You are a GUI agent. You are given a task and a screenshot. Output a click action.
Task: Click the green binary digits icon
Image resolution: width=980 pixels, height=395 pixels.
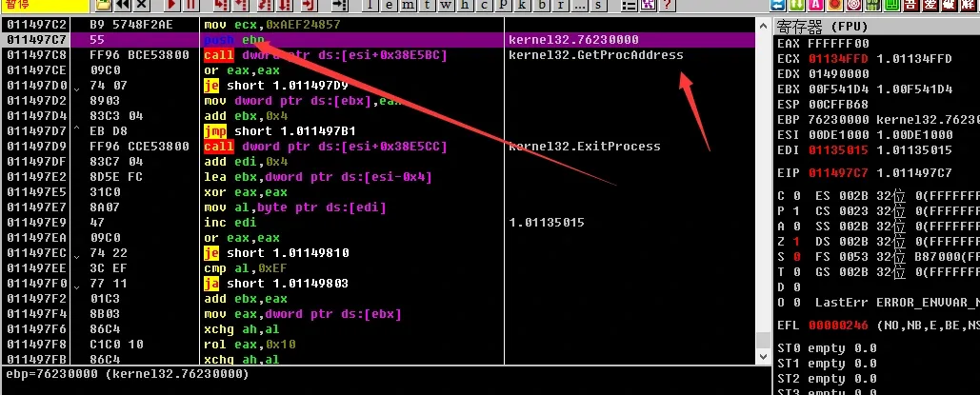click(872, 5)
